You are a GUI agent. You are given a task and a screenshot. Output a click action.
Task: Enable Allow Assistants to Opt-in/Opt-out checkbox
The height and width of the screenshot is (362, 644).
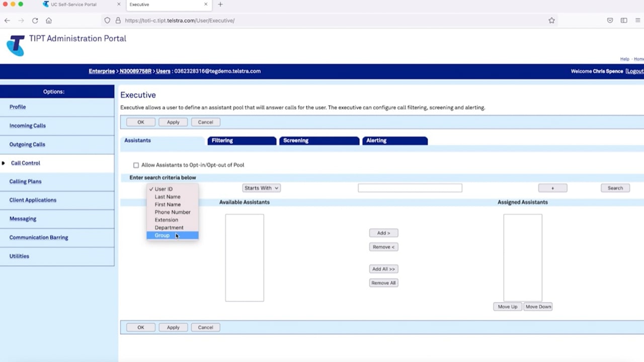136,165
